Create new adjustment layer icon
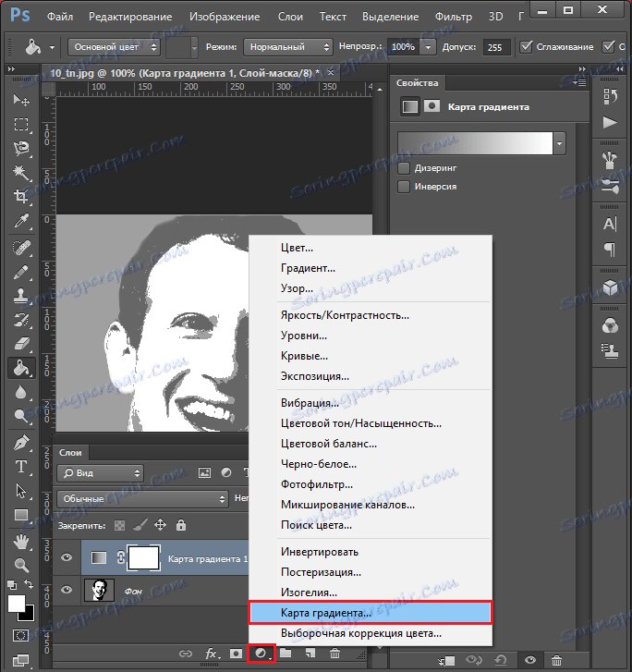Viewport: 632px width, 672px height. [x=261, y=654]
